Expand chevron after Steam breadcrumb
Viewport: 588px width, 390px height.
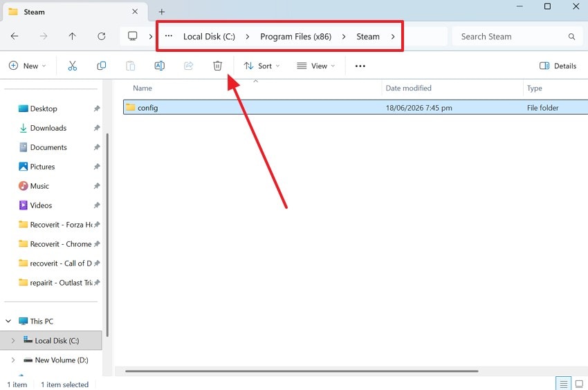pyautogui.click(x=393, y=37)
